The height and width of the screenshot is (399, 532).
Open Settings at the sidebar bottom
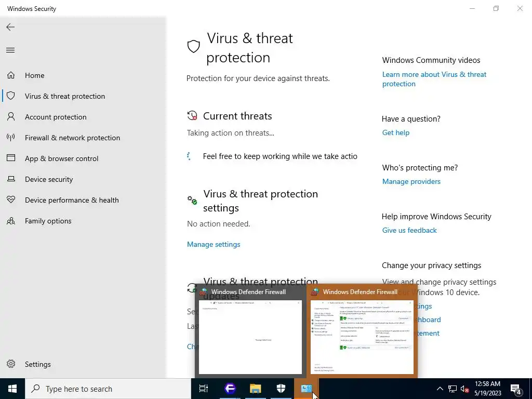(x=37, y=364)
